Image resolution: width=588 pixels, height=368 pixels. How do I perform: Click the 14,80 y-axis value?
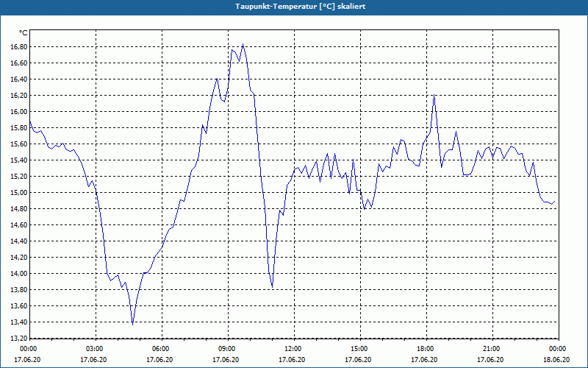coord(19,209)
